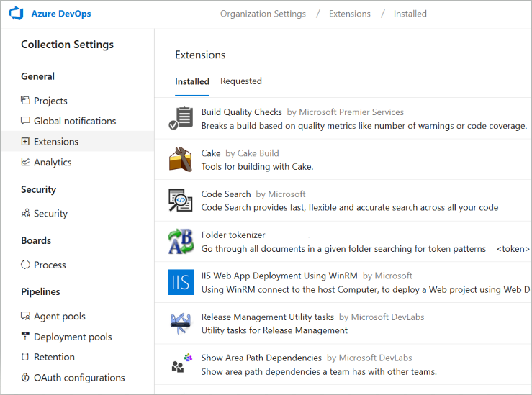
Task: Click the blue IIS extension icon
Action: (x=181, y=282)
